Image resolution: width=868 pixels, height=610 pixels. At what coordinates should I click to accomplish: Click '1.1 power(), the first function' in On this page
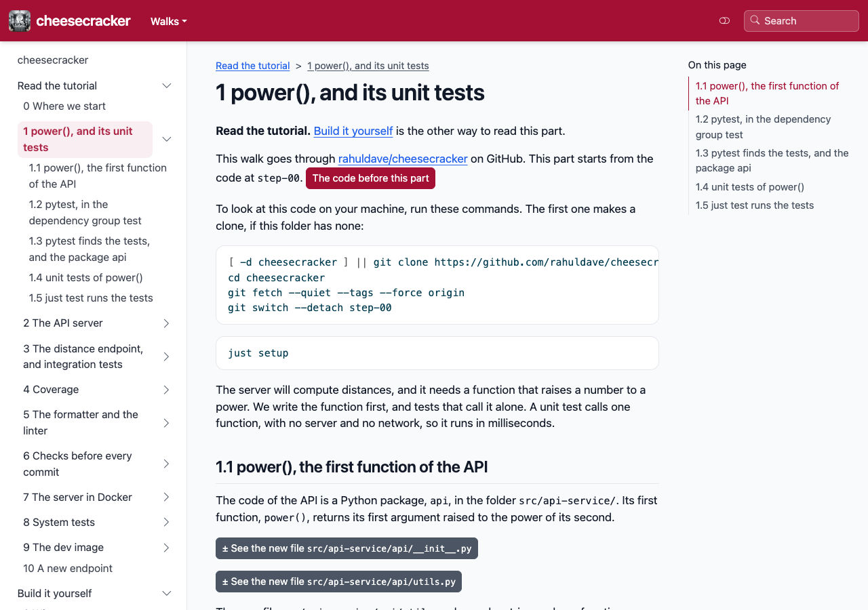(768, 94)
